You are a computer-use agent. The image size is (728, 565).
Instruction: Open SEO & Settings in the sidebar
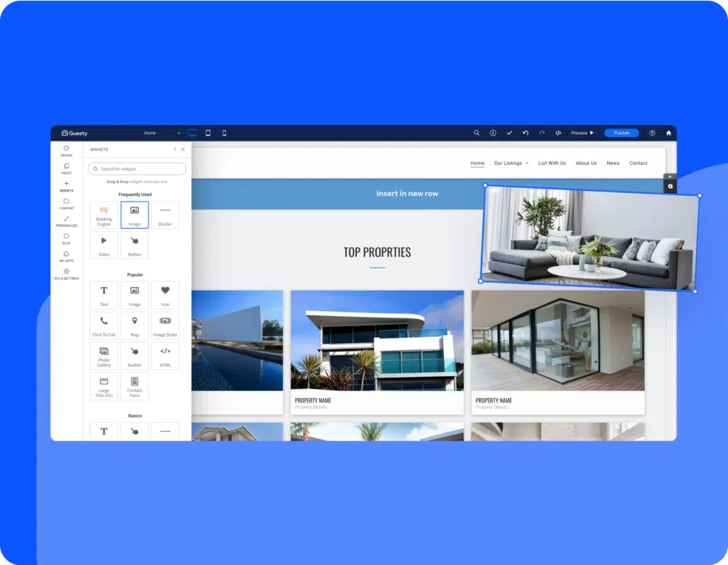(66, 274)
